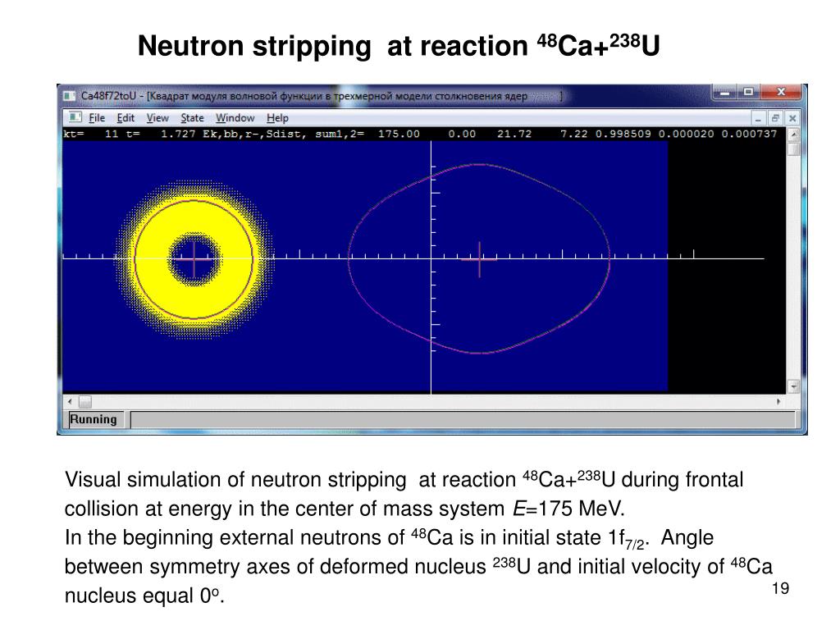The height and width of the screenshot is (630, 840).
Task: Open the View menu
Action: 157,118
